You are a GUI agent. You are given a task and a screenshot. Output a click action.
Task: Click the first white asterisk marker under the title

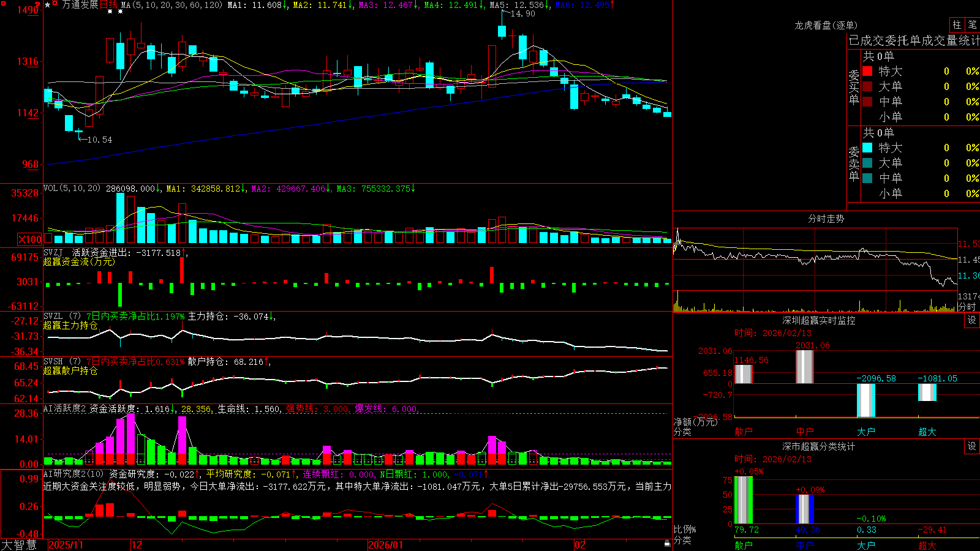[110, 12]
